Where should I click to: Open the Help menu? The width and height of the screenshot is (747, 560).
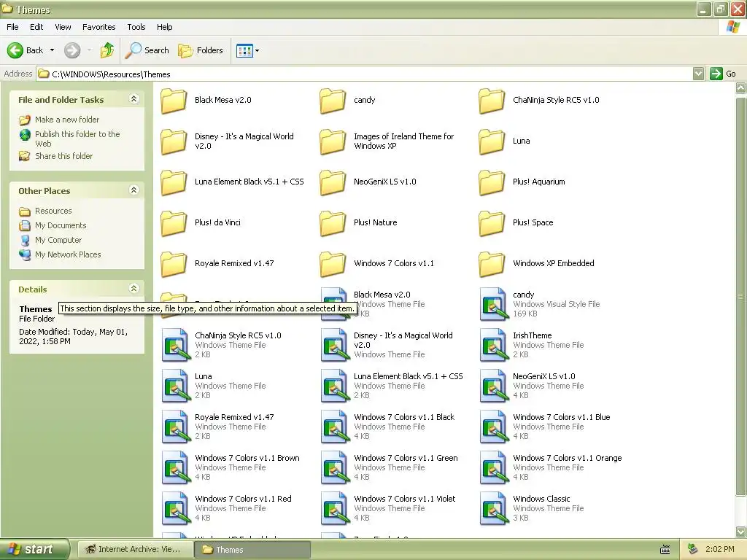click(164, 27)
